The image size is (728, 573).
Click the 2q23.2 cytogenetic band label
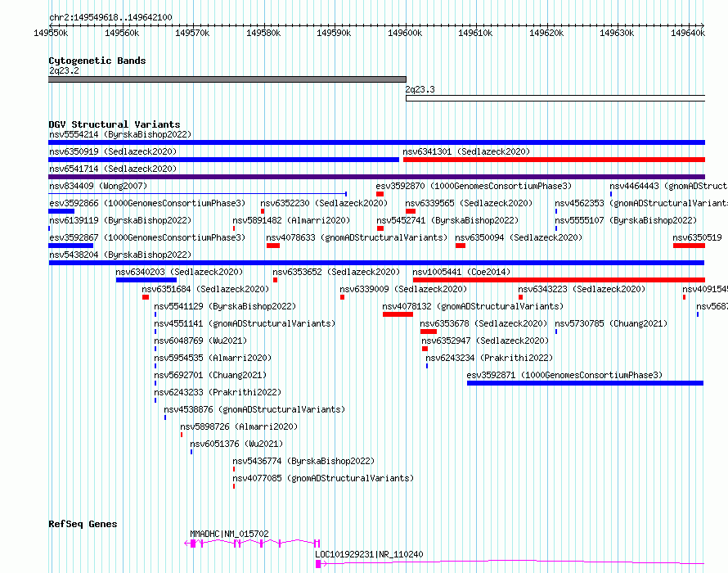click(64, 71)
